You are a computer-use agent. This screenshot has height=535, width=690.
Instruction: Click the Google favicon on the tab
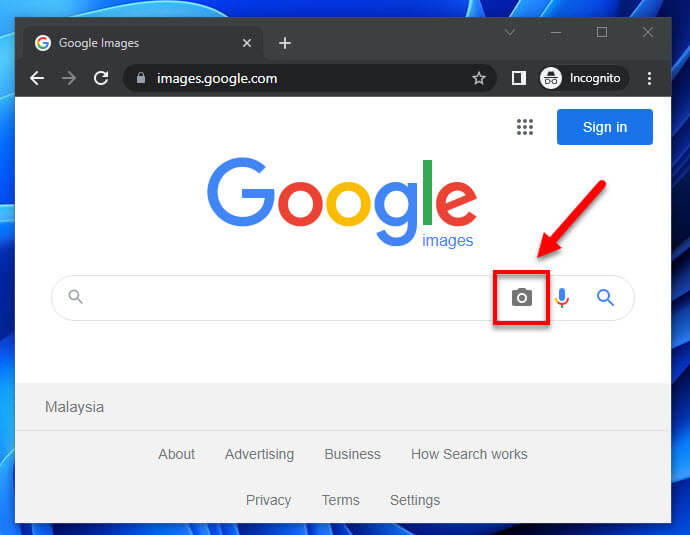pyautogui.click(x=43, y=43)
